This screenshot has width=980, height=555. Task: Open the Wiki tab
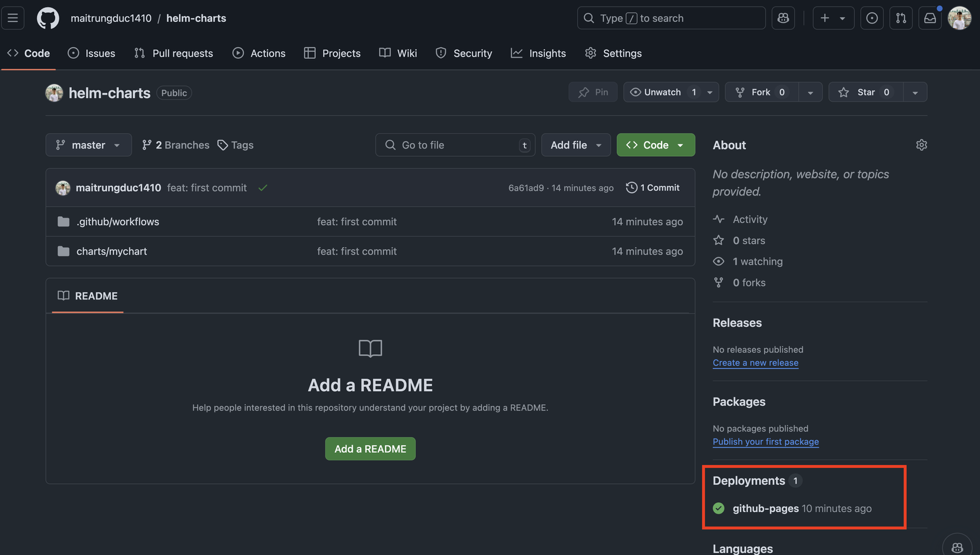pos(398,53)
